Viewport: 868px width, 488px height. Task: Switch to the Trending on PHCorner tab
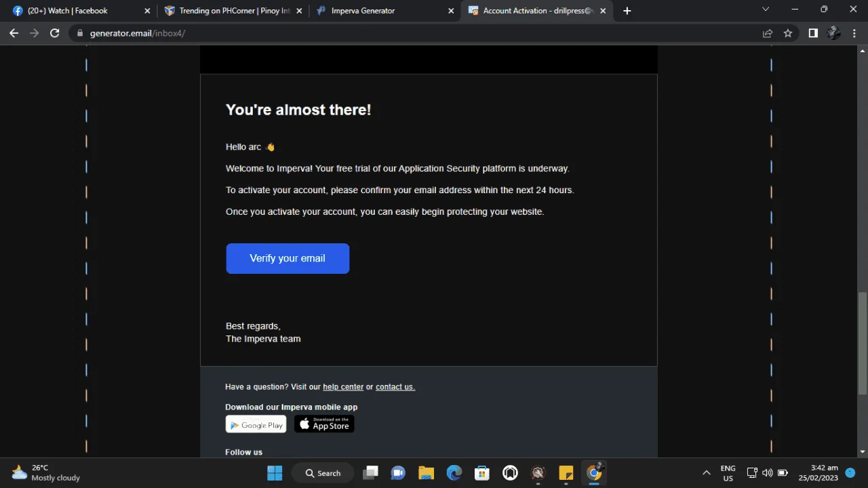[233, 11]
